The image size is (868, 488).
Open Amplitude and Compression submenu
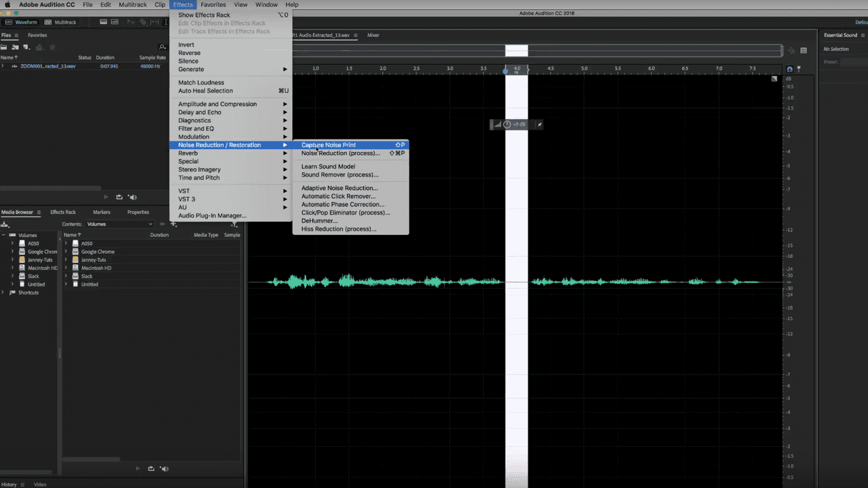point(231,104)
